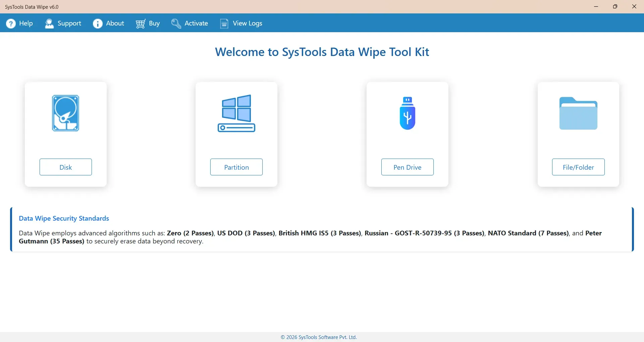Viewport: 644px width, 342px height.
Task: Click the About info icon
Action: tap(98, 23)
